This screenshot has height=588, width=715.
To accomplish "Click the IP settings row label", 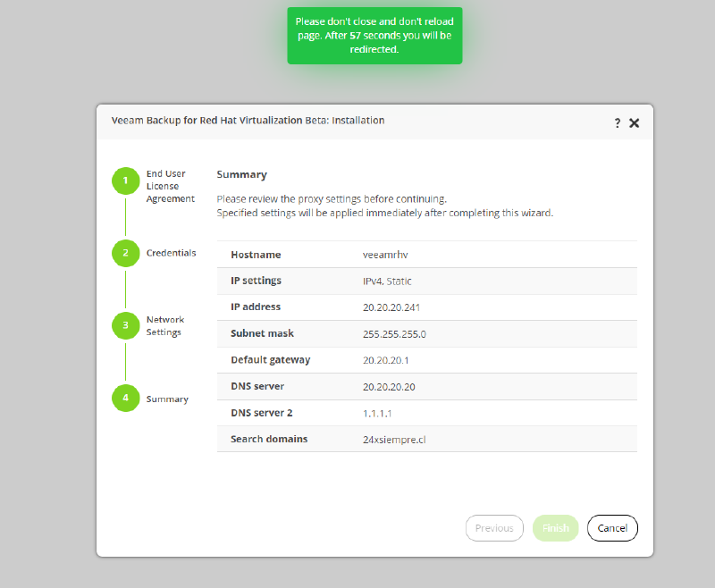I will 256,281.
